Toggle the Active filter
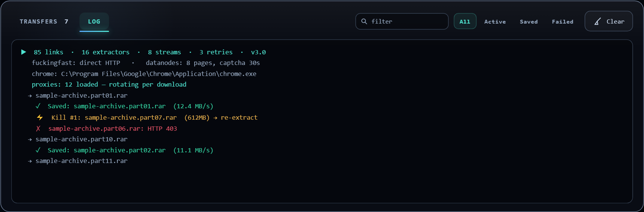 point(495,22)
